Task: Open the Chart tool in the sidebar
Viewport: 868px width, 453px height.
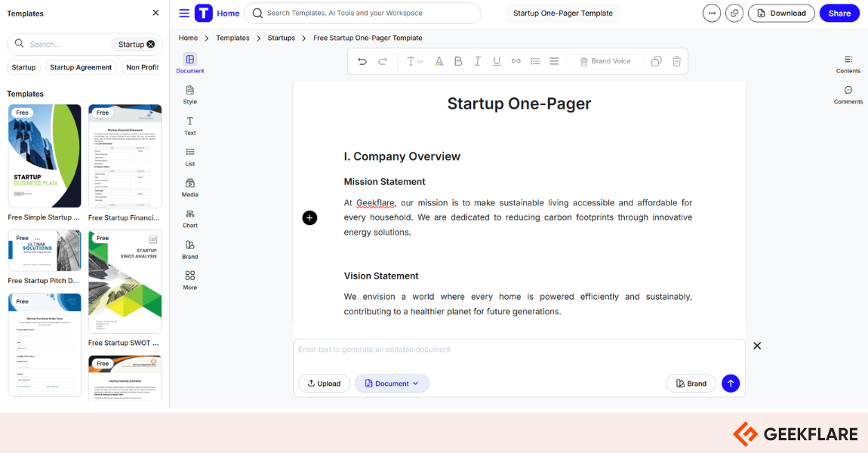Action: (x=190, y=218)
